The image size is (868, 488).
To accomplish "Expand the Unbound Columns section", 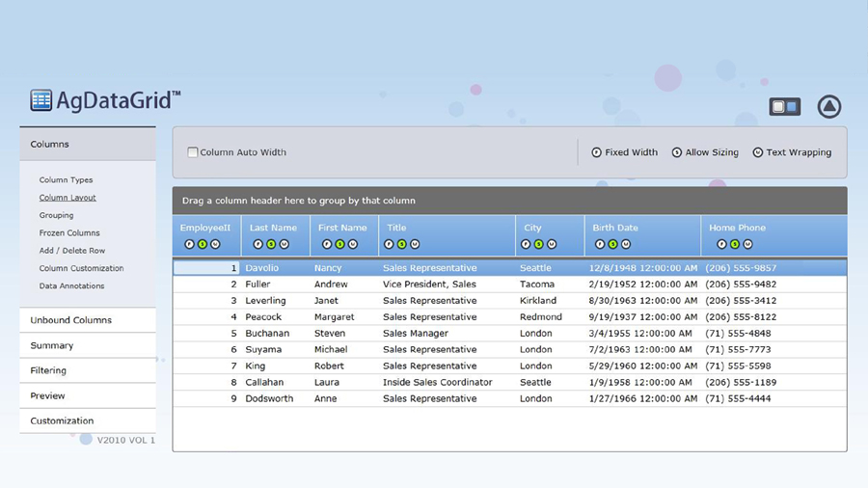I will [70, 320].
